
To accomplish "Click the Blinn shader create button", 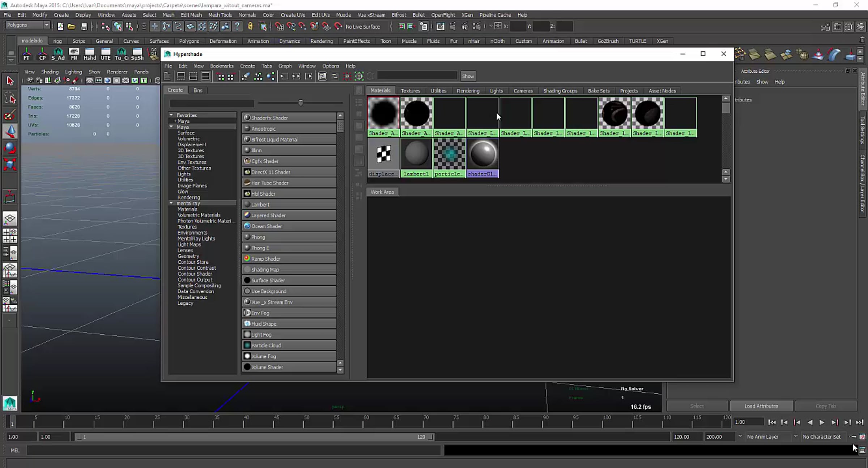I will [289, 150].
